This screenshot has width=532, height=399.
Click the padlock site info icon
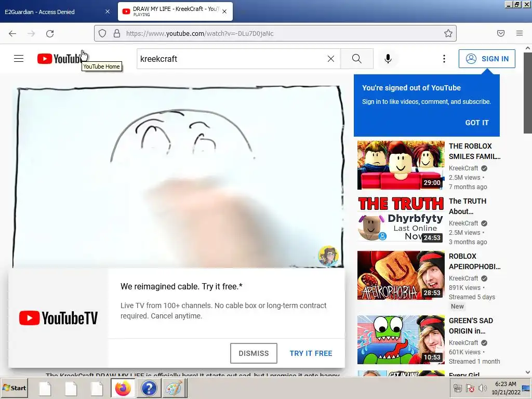coord(117,33)
